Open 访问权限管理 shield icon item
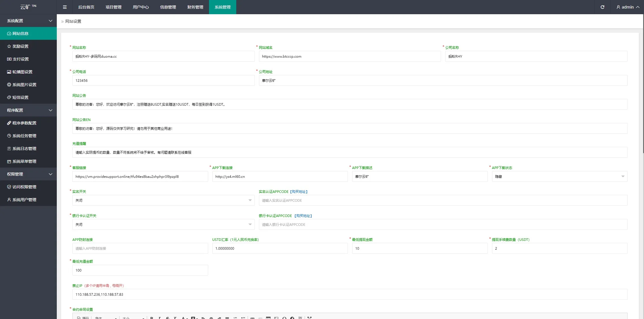 (x=24, y=187)
